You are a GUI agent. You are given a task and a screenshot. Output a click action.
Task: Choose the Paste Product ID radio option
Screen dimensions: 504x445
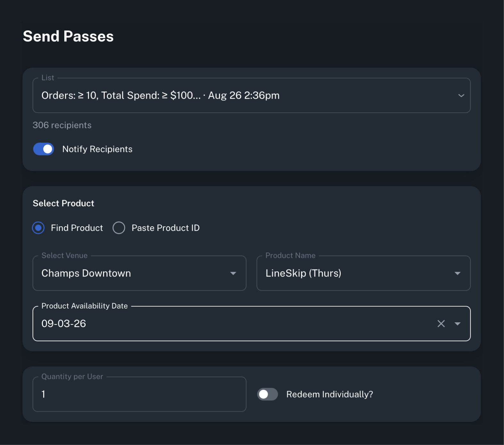pyautogui.click(x=119, y=228)
